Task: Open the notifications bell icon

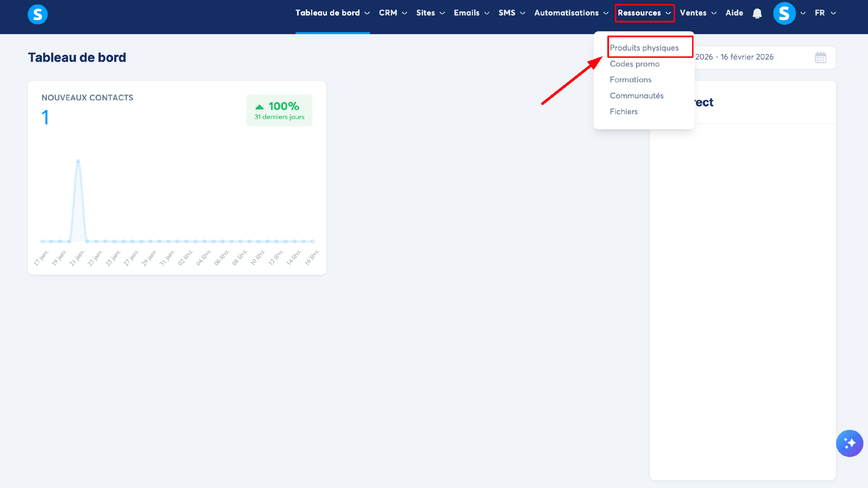Action: point(757,14)
